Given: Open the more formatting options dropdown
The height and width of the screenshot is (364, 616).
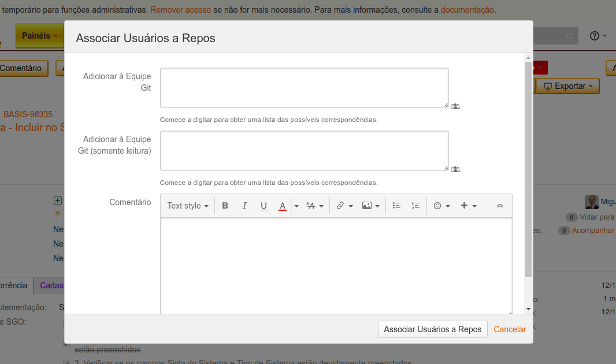Looking at the screenshot, I should 315,206.
